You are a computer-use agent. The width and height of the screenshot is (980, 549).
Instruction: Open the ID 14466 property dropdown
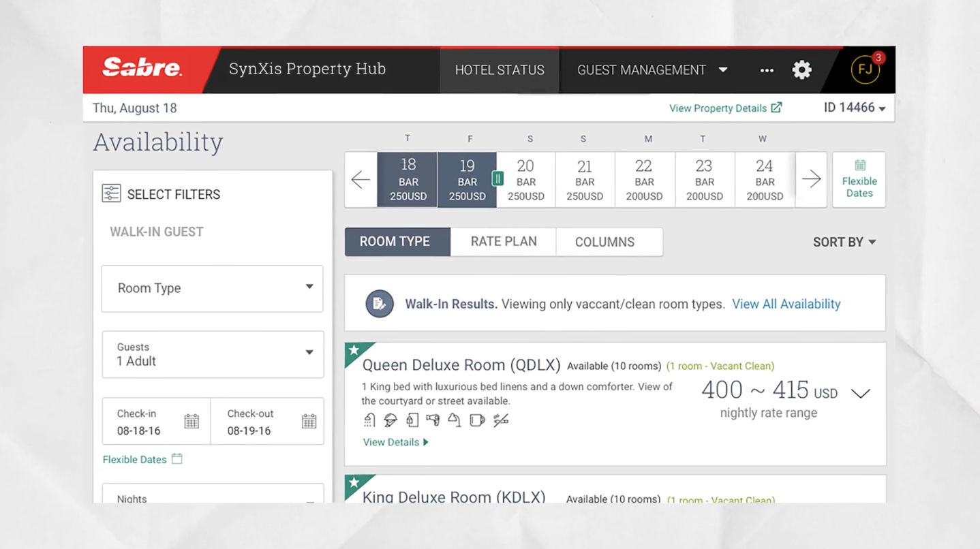pos(855,108)
